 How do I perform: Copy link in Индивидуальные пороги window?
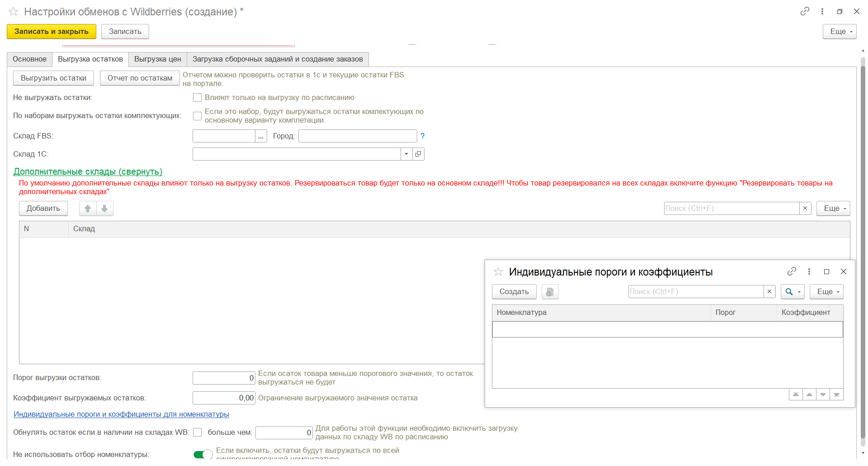[x=792, y=271]
